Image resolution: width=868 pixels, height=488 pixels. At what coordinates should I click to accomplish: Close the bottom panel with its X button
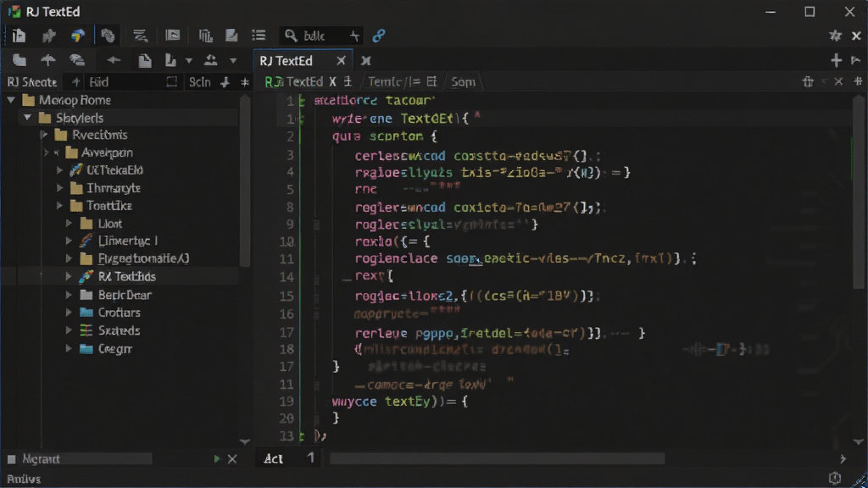pyautogui.click(x=232, y=458)
